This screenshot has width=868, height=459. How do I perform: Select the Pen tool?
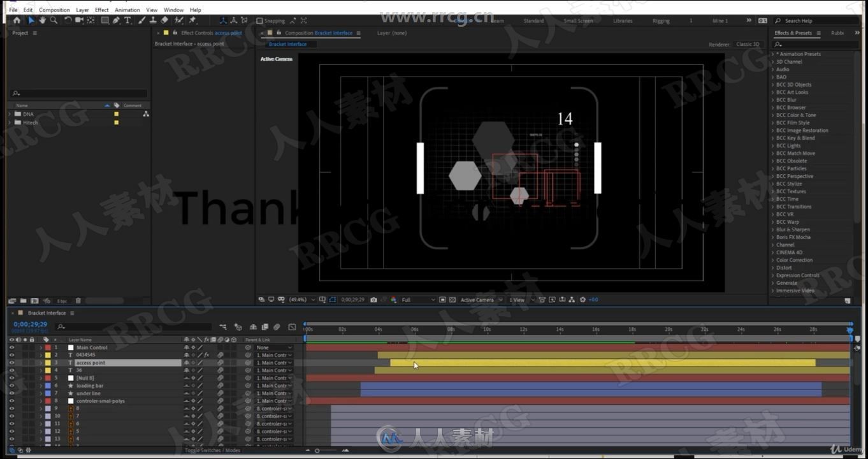click(116, 20)
